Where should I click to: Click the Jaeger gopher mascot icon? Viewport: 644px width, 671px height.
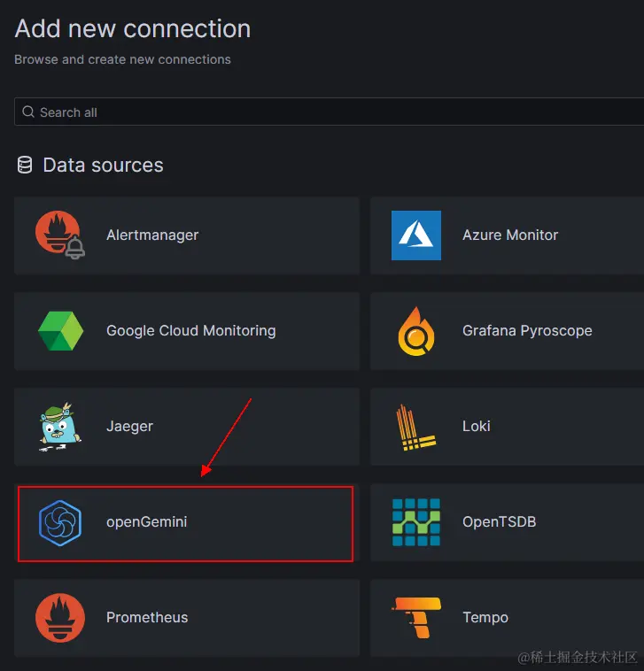pos(60,427)
